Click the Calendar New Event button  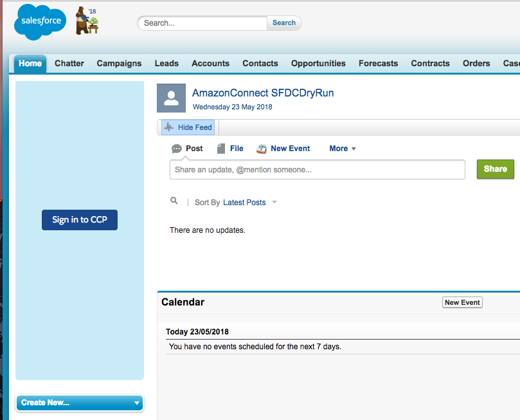462,302
